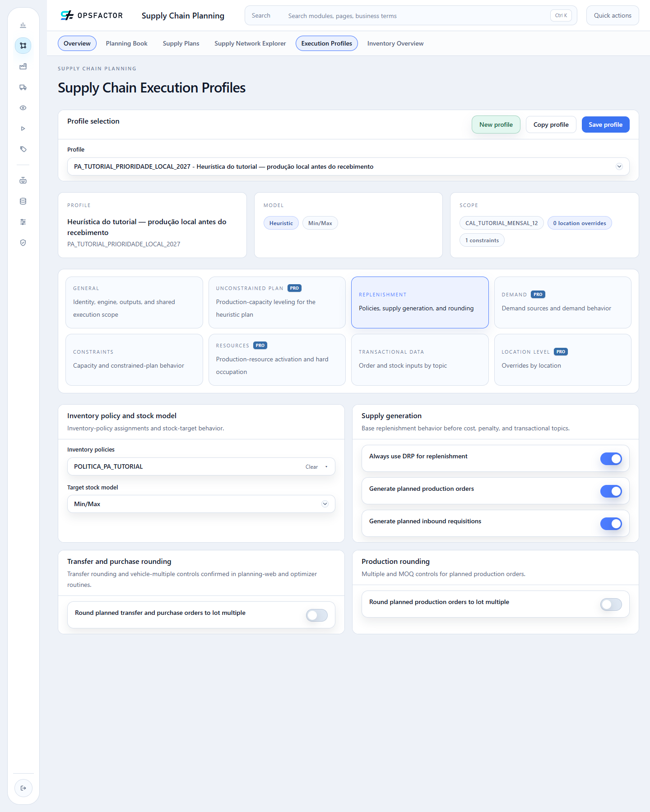This screenshot has width=650, height=812.
Task: Click the Copy profile button
Action: click(x=551, y=125)
